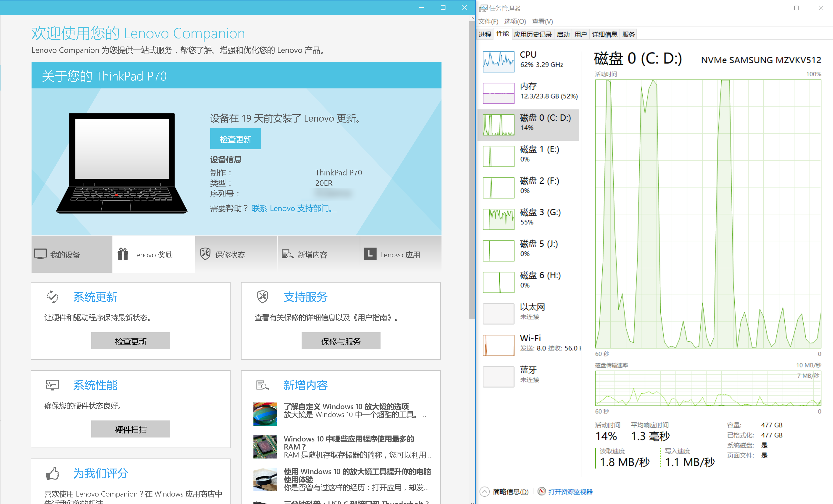The height and width of the screenshot is (504, 833).
Task: Click the Lenovo Rewards gift icon
Action: (123, 254)
